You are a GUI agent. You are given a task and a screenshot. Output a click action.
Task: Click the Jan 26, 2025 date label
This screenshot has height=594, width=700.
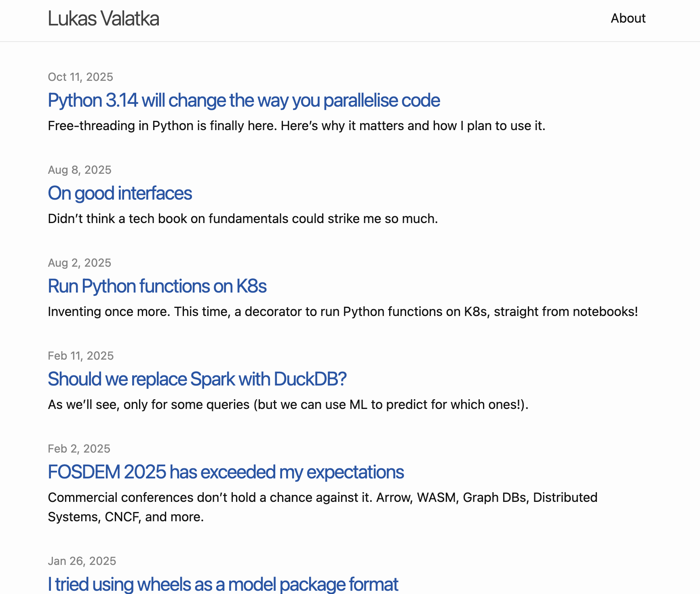pyautogui.click(x=82, y=561)
